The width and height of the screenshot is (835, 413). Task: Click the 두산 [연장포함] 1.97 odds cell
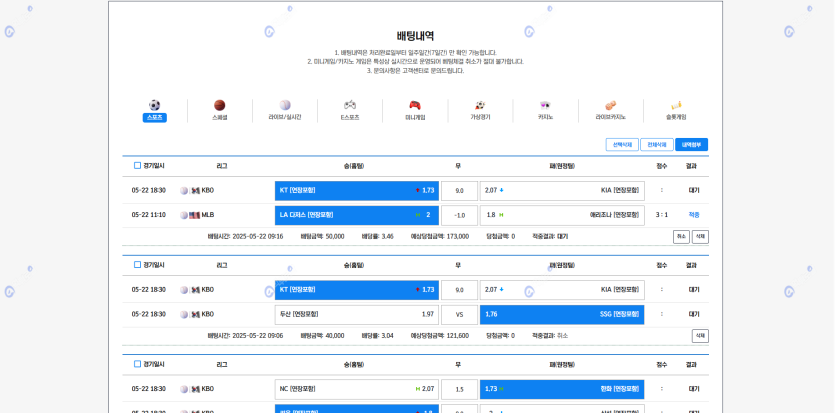coord(356,314)
